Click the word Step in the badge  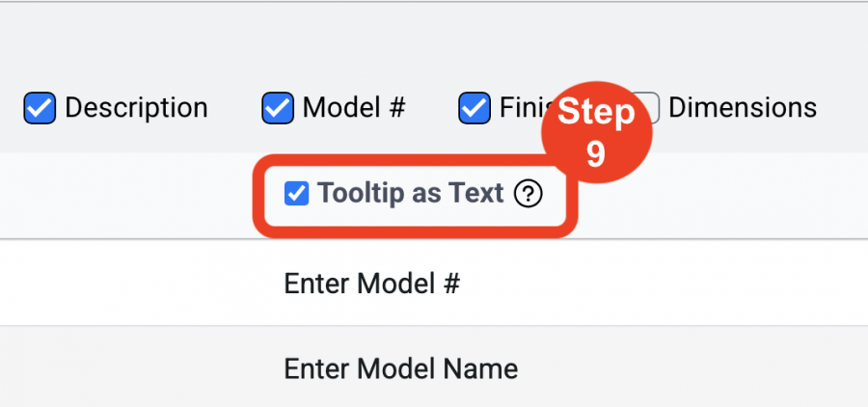[596, 113]
